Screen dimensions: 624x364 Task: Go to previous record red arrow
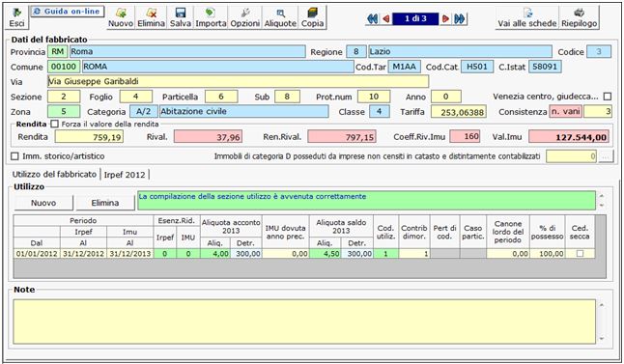(386, 18)
